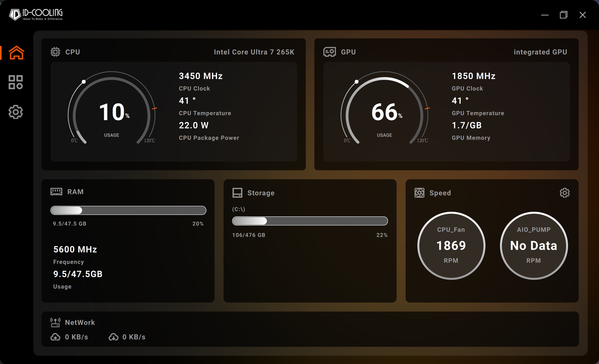Image resolution: width=599 pixels, height=364 pixels.
Task: Click the Speed panel settings gear
Action: click(x=565, y=193)
